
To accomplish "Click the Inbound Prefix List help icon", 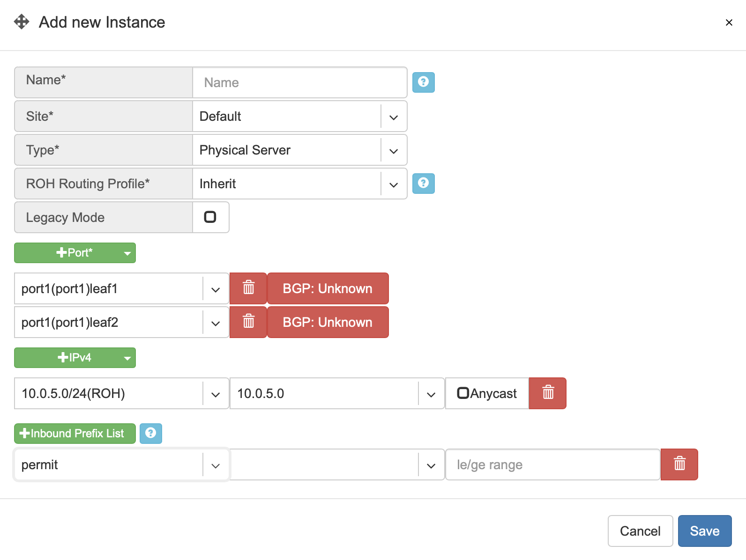I will tap(150, 434).
